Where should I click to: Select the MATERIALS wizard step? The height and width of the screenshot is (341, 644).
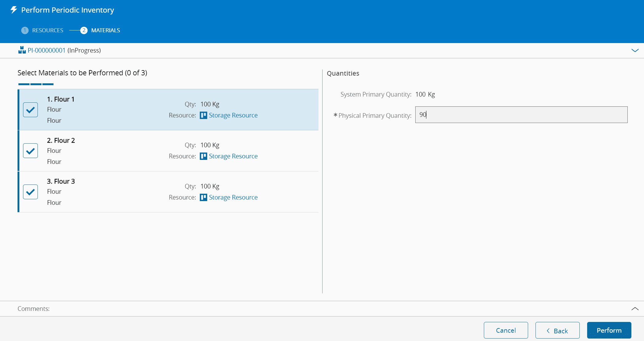(x=105, y=30)
